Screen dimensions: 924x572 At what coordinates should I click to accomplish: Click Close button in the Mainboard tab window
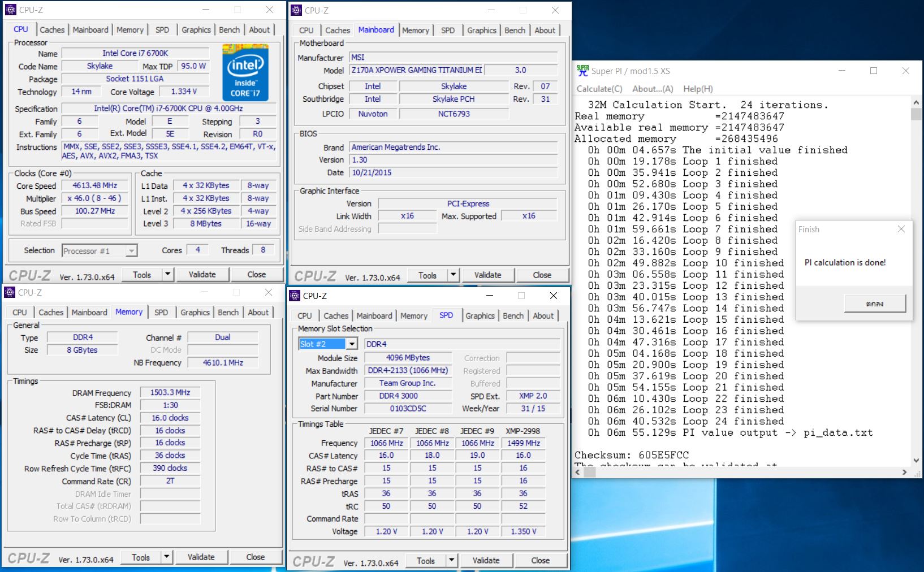coord(542,275)
